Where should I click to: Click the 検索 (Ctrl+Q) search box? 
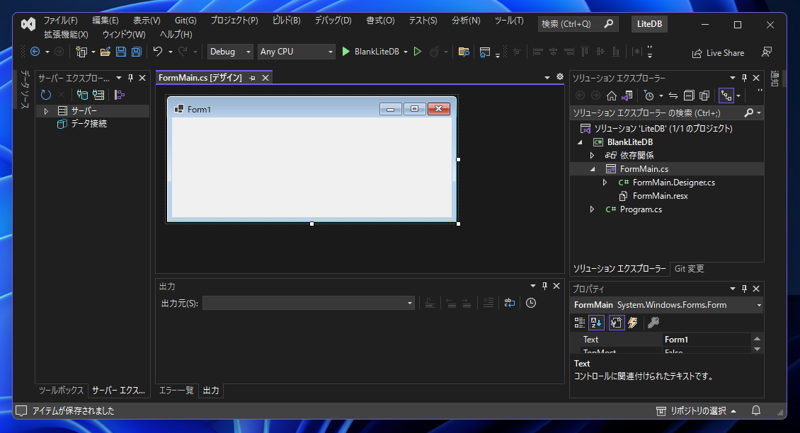pos(578,24)
